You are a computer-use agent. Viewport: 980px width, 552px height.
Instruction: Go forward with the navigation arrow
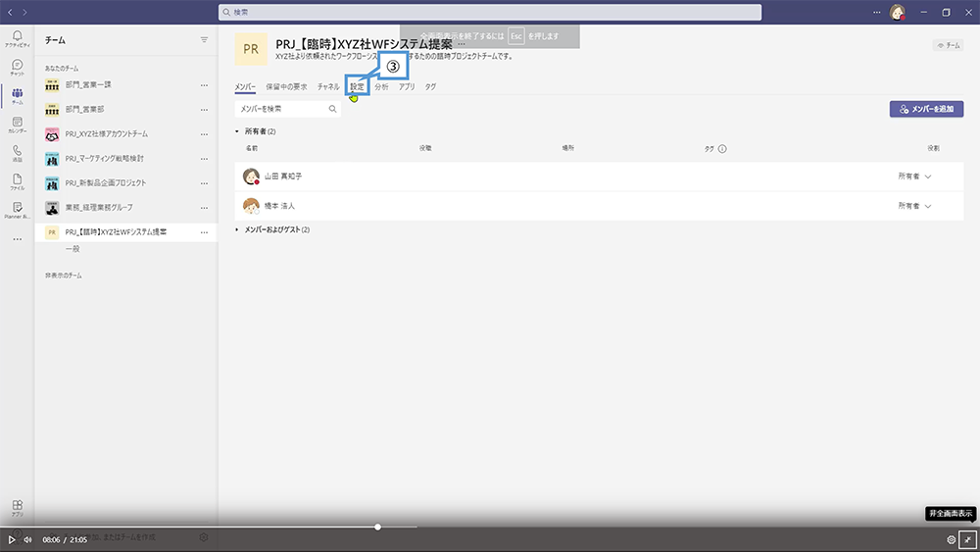tap(24, 13)
